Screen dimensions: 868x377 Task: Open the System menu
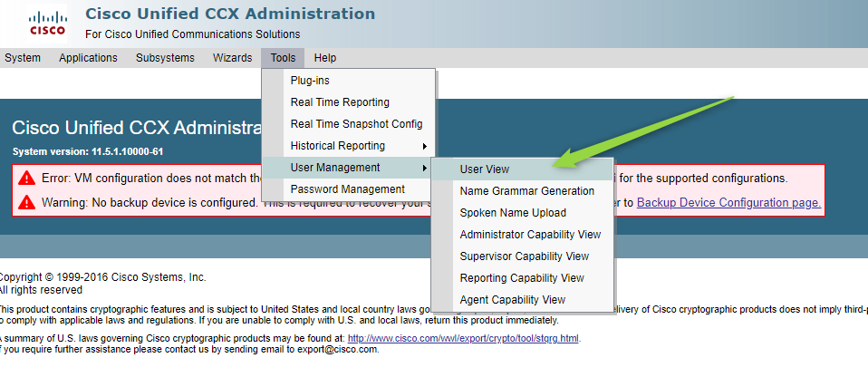point(22,58)
